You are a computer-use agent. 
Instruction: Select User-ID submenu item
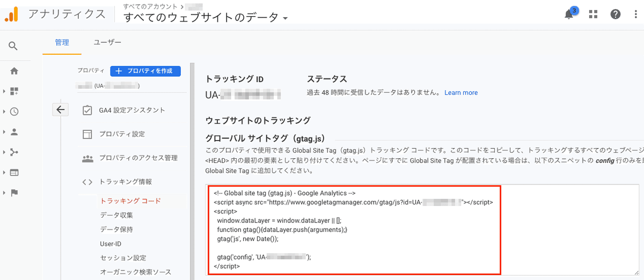[x=111, y=244]
